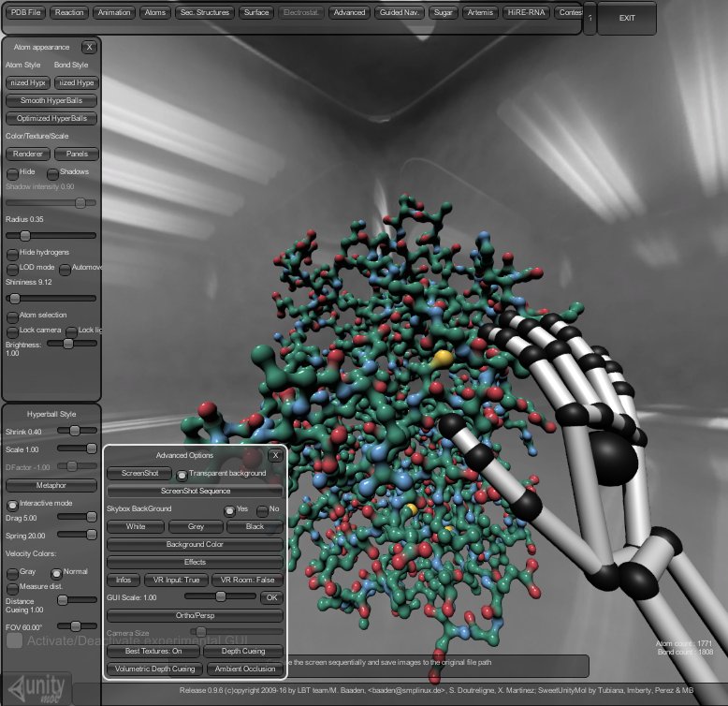
Task: Open the Effects options
Action: (x=195, y=562)
